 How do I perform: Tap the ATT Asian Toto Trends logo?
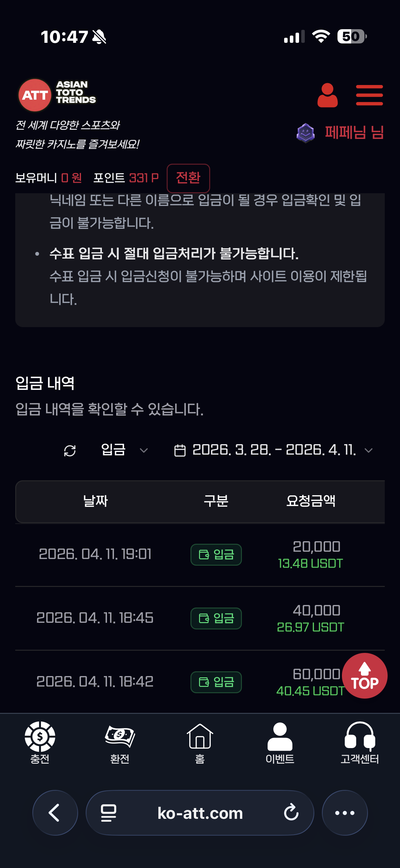57,95
